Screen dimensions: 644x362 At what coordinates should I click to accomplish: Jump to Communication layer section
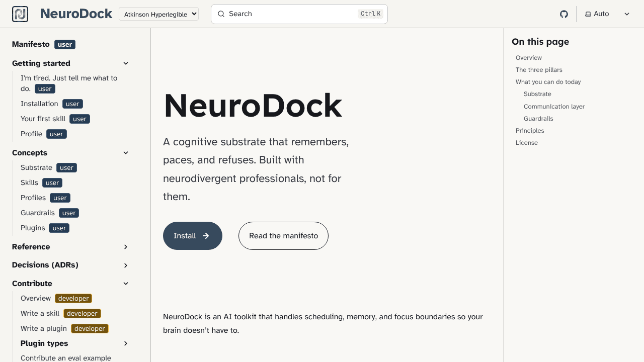554,107
